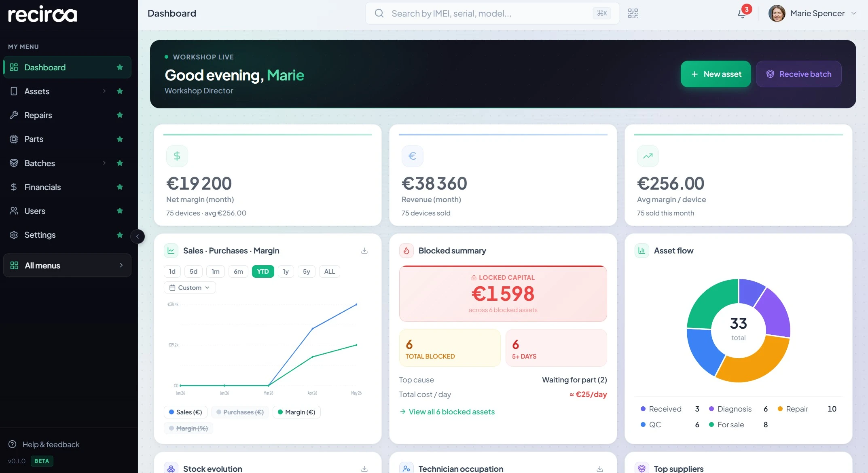Open the notifications bell
The width and height of the screenshot is (868, 473).
742,13
